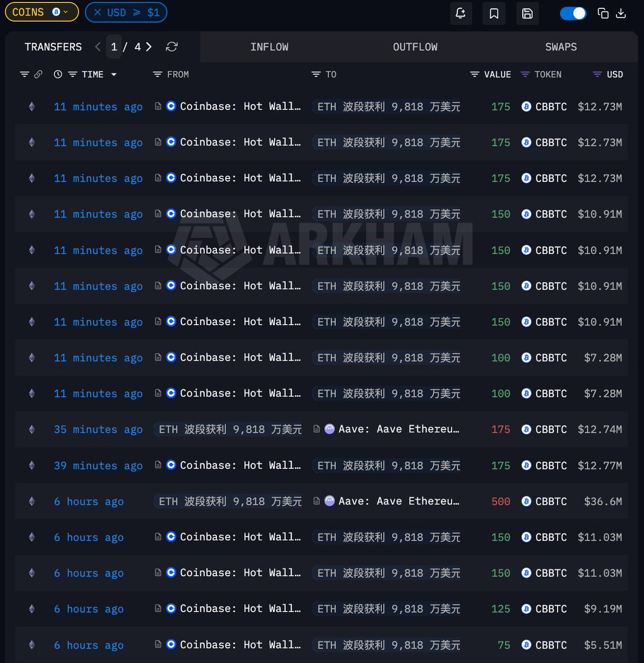The width and height of the screenshot is (644, 663).
Task: Click the copy icon
Action: [603, 13]
